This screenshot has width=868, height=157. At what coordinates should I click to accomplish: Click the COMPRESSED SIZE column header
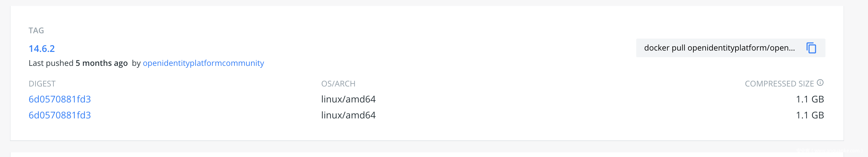pos(779,84)
